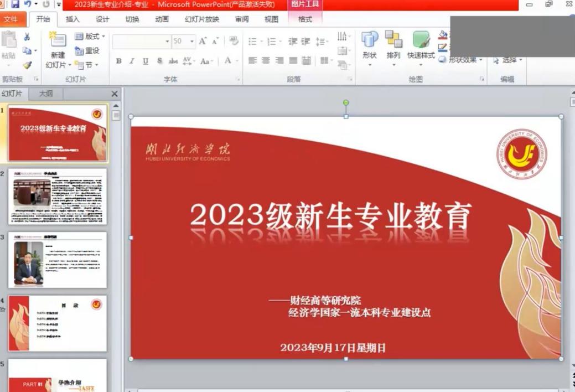The width and height of the screenshot is (575, 392).
Task: Click the clear formatting icon
Action: (234, 40)
